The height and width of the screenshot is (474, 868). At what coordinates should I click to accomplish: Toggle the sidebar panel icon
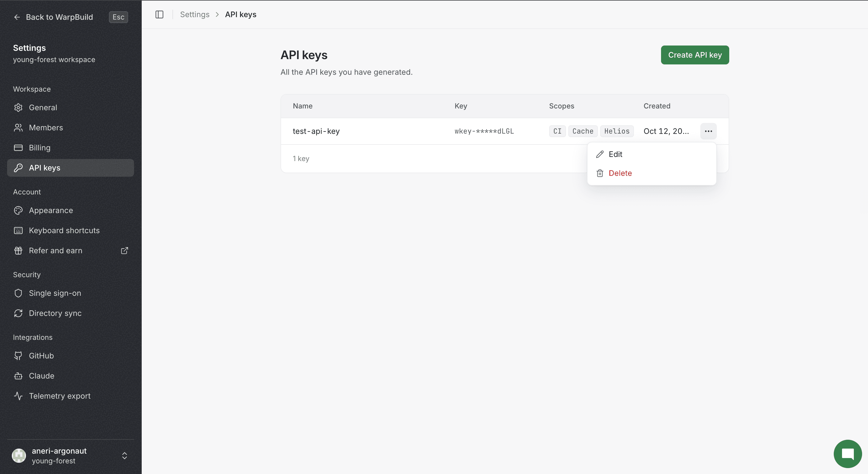point(159,14)
